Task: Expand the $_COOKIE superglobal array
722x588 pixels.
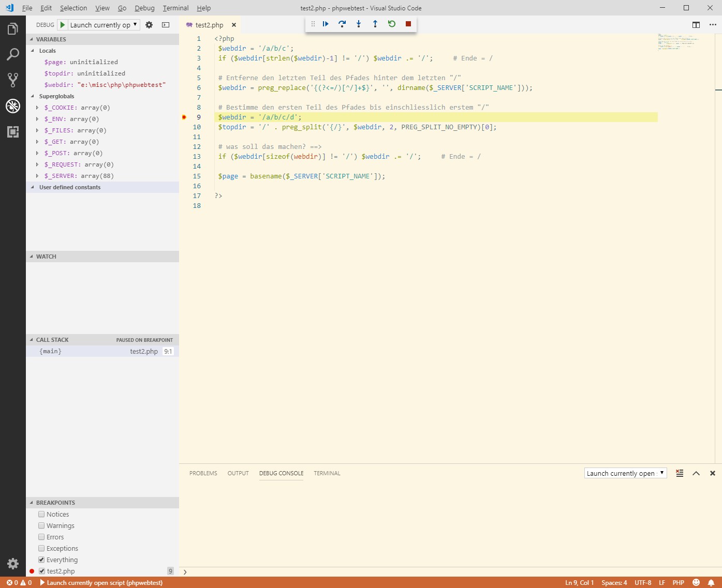Action: coord(37,108)
